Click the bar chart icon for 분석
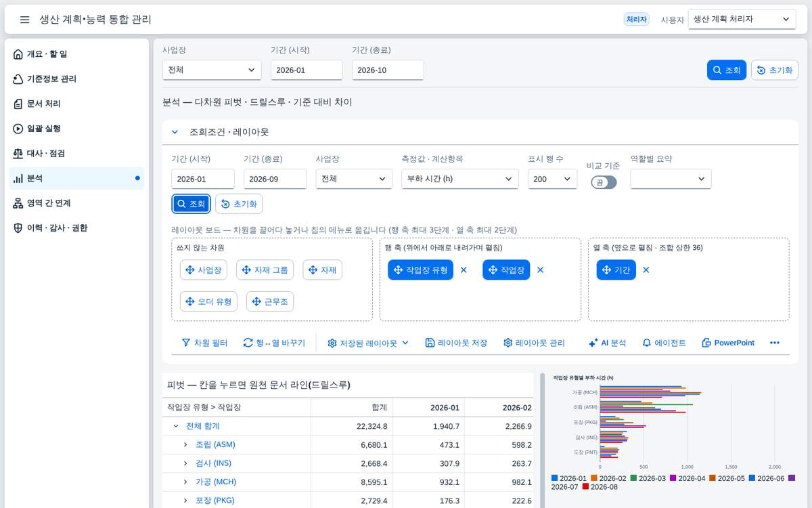The image size is (812, 508). point(18,178)
